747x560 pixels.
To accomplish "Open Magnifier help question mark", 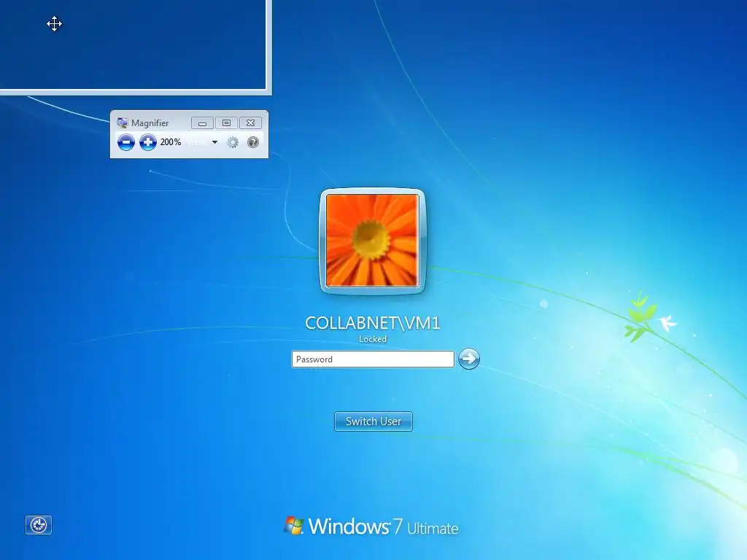I will point(253,142).
